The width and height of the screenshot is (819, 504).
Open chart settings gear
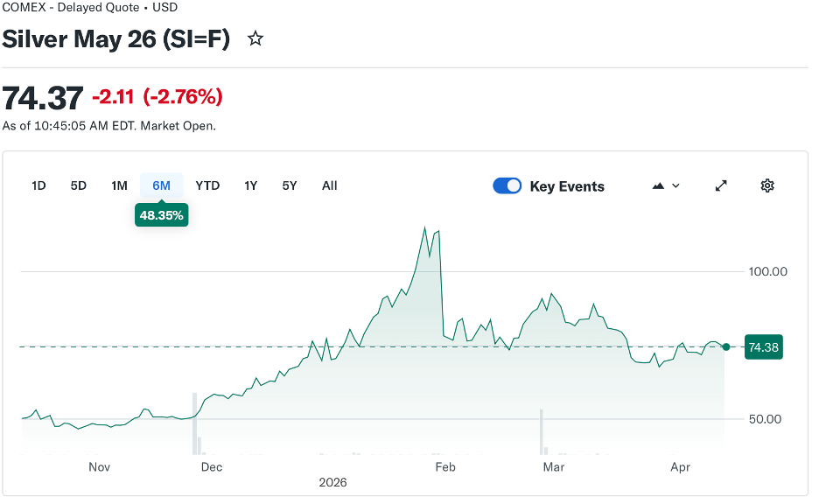tap(767, 185)
